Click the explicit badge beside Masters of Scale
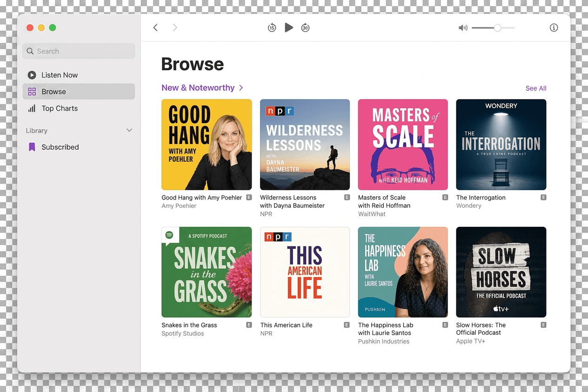The width and height of the screenshot is (588, 392). (445, 197)
